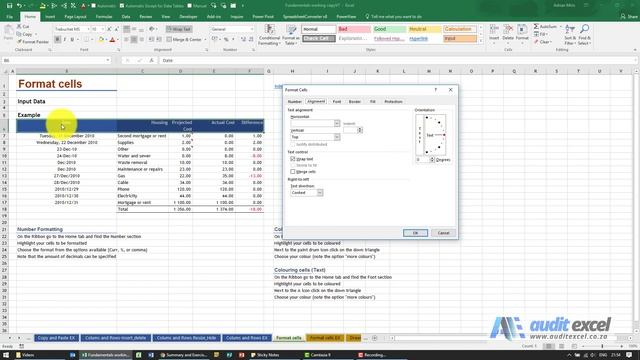Screen dimensions: 640x360
Task: Click the Fill down icon in Editing
Action: coord(536,34)
